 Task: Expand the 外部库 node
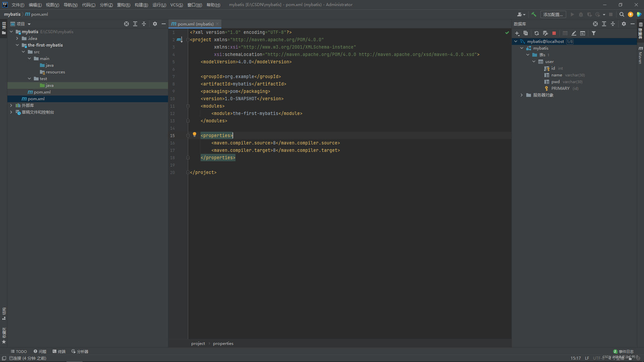(x=11, y=106)
